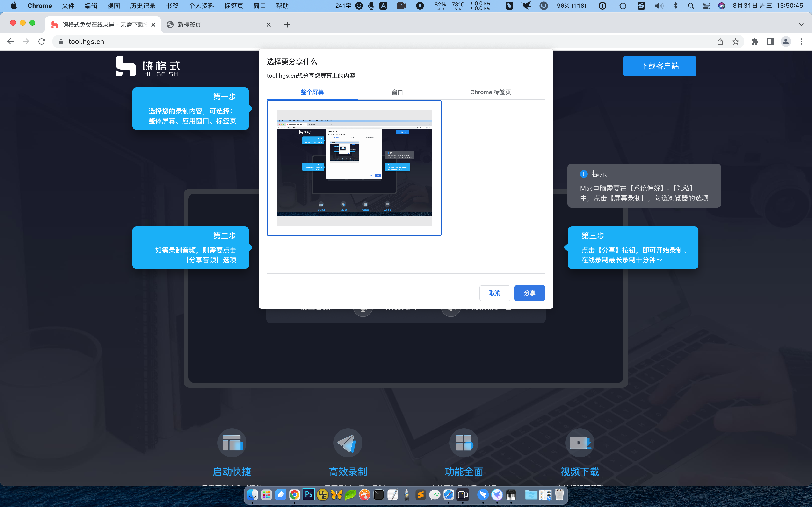Switch to the 窗口 sharing tab

(397, 92)
